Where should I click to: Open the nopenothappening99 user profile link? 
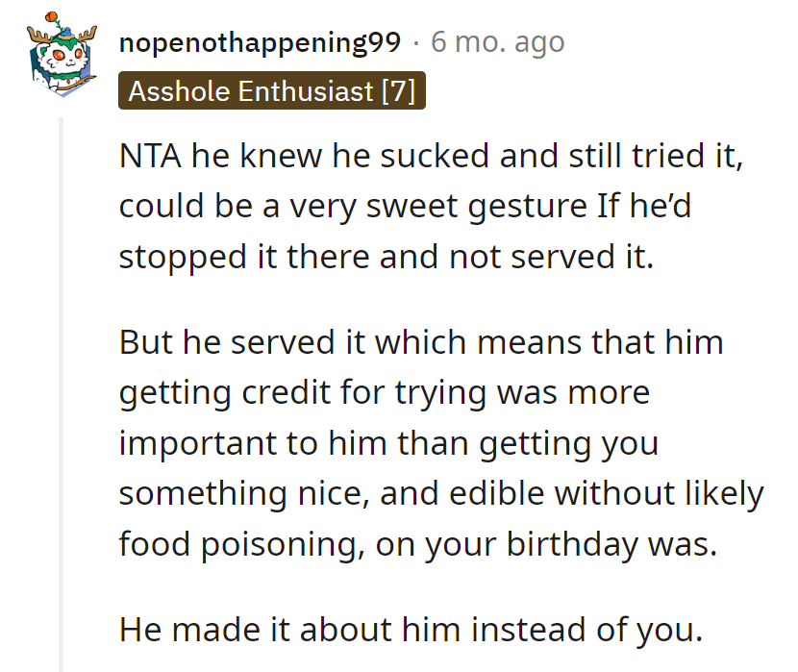260,42
